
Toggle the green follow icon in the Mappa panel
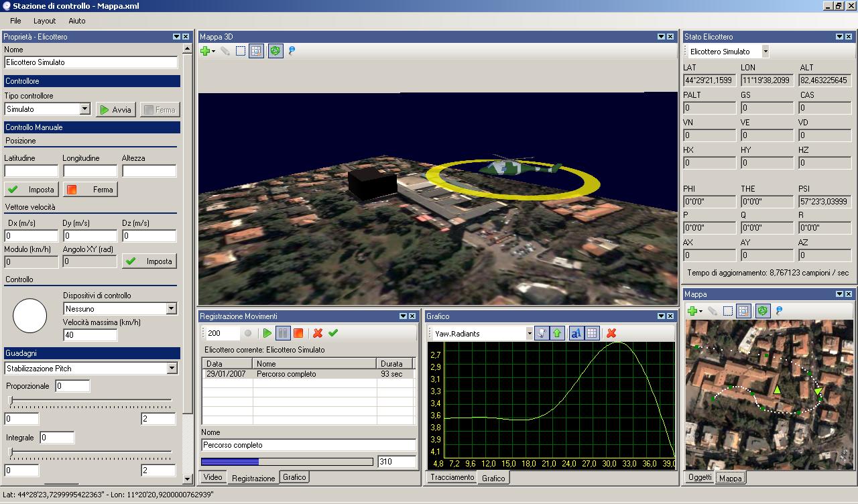(763, 311)
